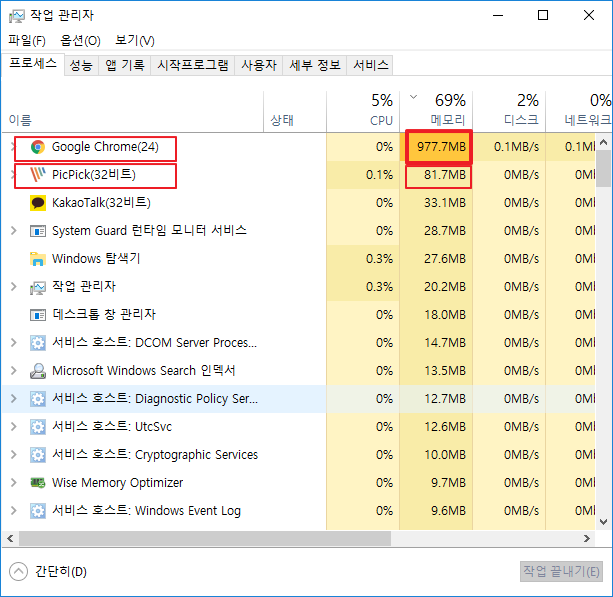Click the horizontal scrollbar right arrow
Viewport: 613px width, 597px height.
[x=586, y=539]
